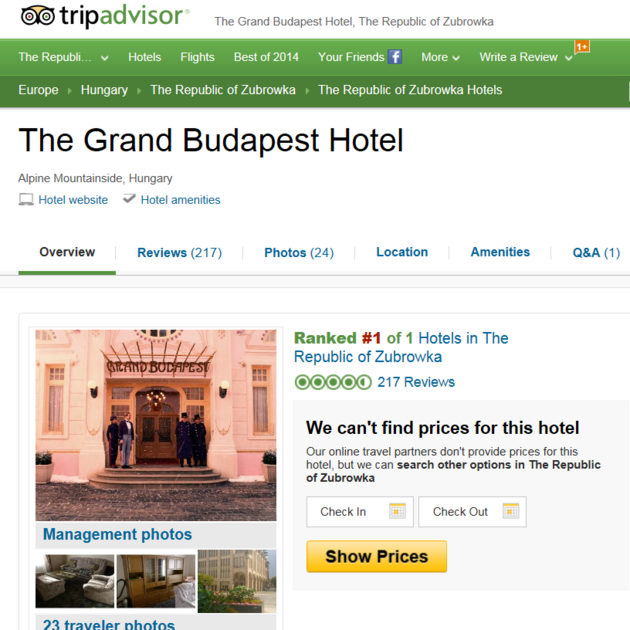630x630 pixels.
Task: Open the calendar icon in Check Out
Action: pos(511,511)
